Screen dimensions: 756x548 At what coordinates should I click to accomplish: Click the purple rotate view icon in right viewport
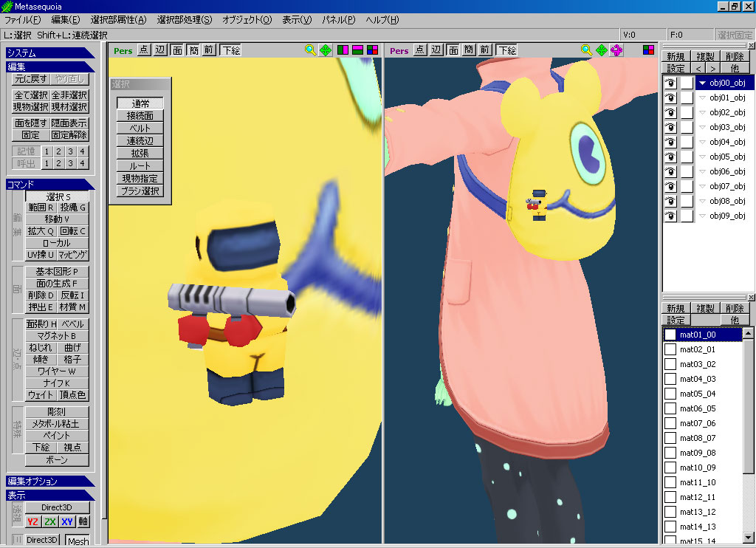point(616,49)
